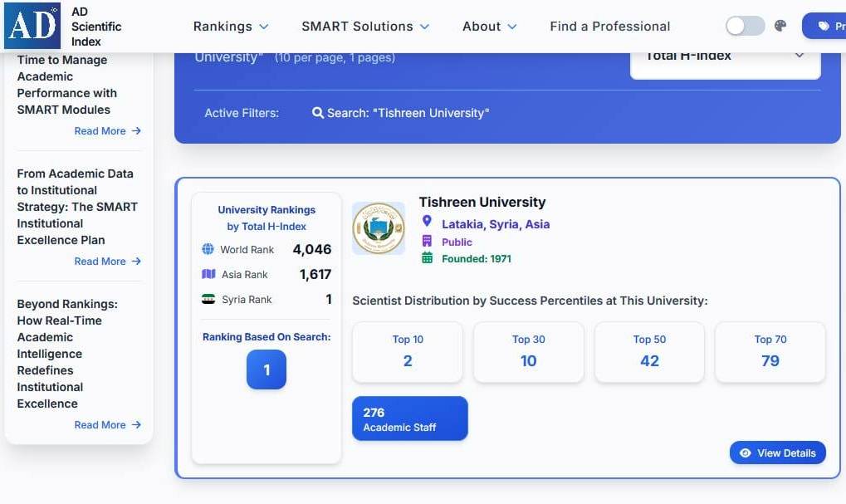Open Read More under Beyond Rankings article

pyautogui.click(x=107, y=424)
